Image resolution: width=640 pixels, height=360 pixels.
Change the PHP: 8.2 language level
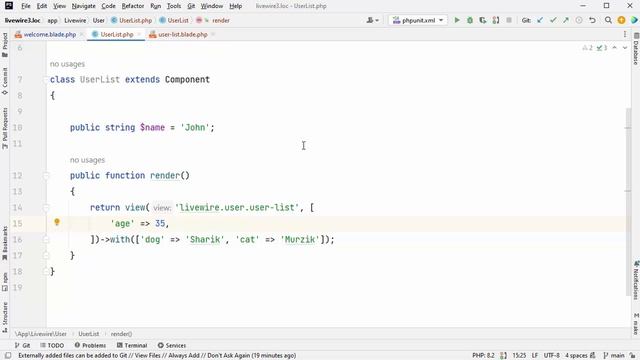click(x=483, y=356)
